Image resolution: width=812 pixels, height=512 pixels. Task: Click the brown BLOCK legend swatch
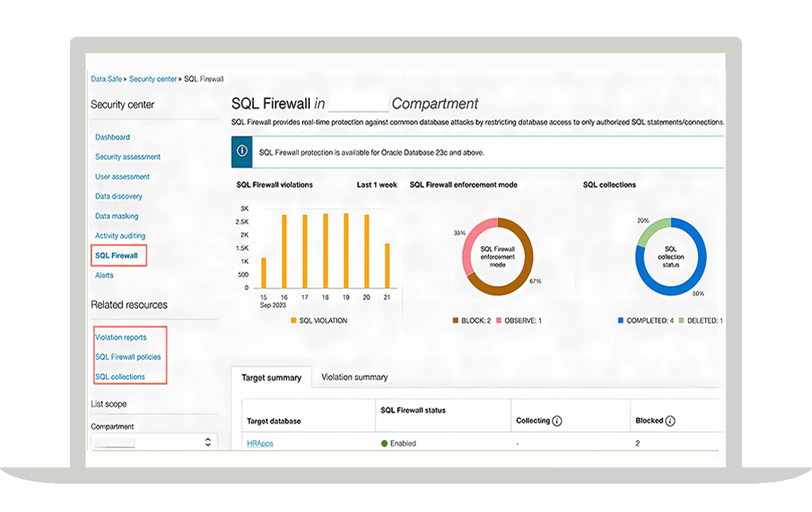click(x=456, y=321)
